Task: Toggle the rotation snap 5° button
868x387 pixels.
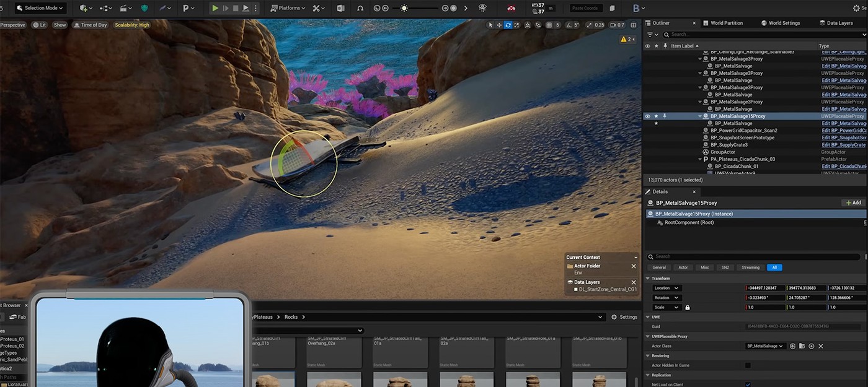Action: click(573, 25)
